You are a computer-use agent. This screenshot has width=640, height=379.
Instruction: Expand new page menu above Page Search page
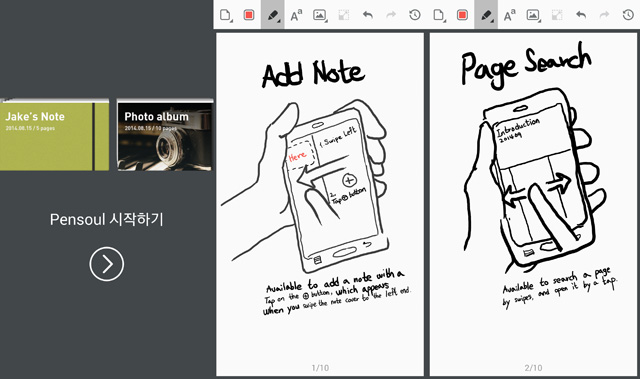(439, 15)
